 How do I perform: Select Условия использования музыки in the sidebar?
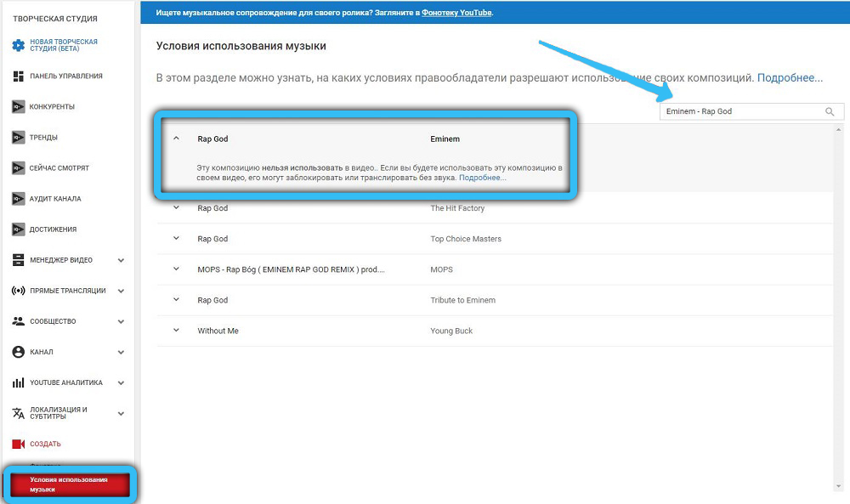[69, 484]
